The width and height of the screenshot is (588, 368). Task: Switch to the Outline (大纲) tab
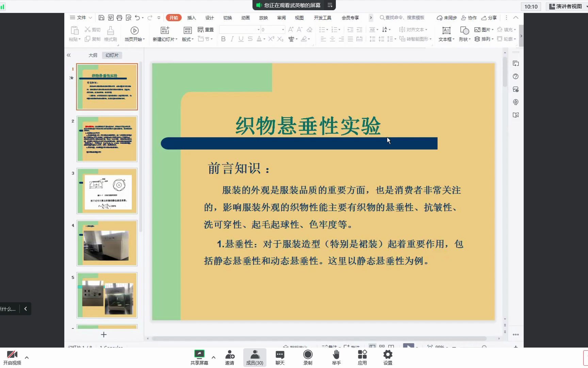pos(93,55)
